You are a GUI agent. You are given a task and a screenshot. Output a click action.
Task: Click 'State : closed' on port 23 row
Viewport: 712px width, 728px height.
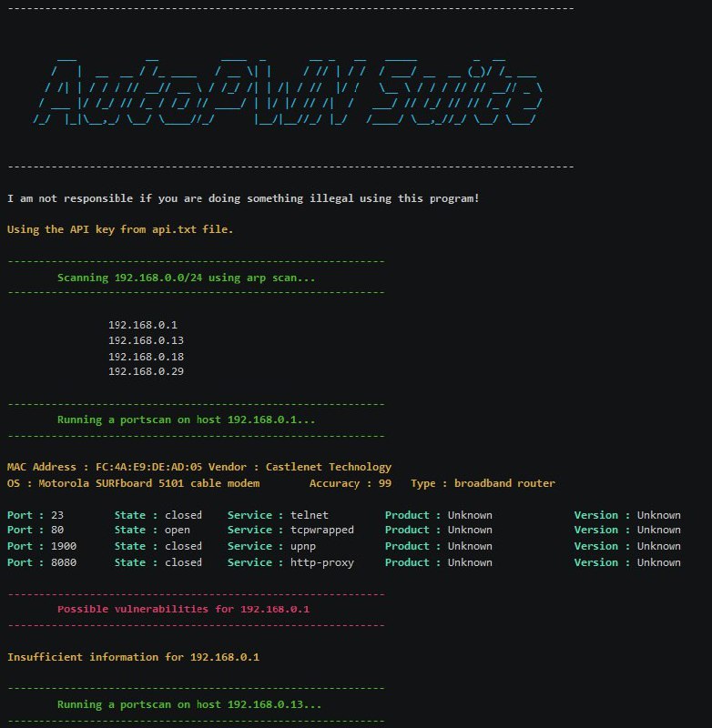click(x=158, y=515)
